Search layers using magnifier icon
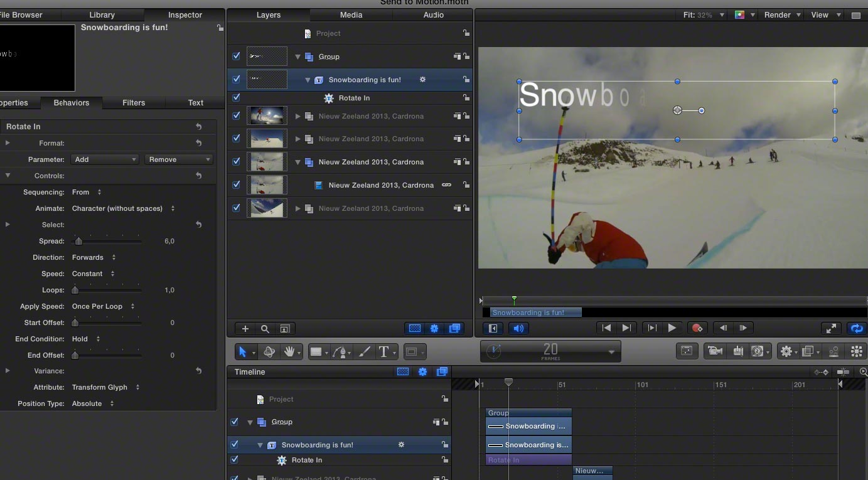This screenshot has width=868, height=480. pos(265,329)
